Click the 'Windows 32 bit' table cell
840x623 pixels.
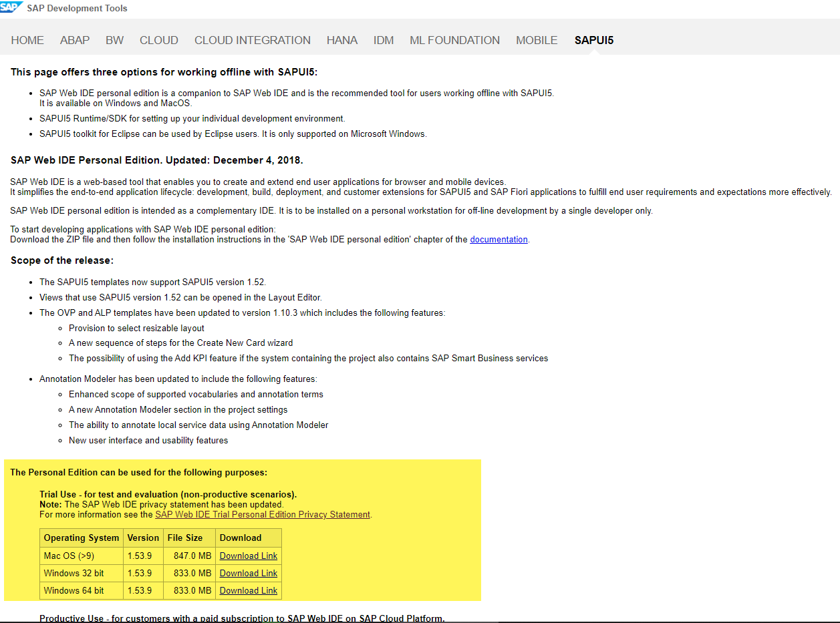pos(82,573)
